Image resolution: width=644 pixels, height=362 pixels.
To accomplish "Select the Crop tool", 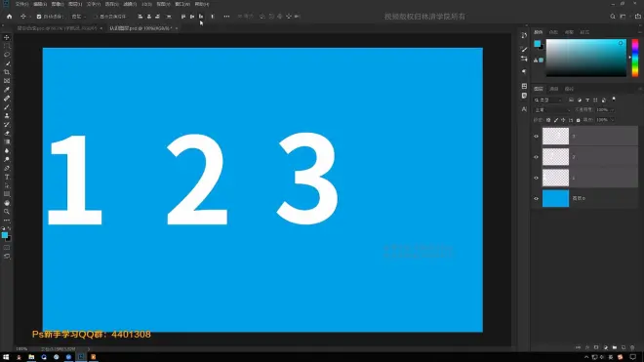I will click(7, 72).
